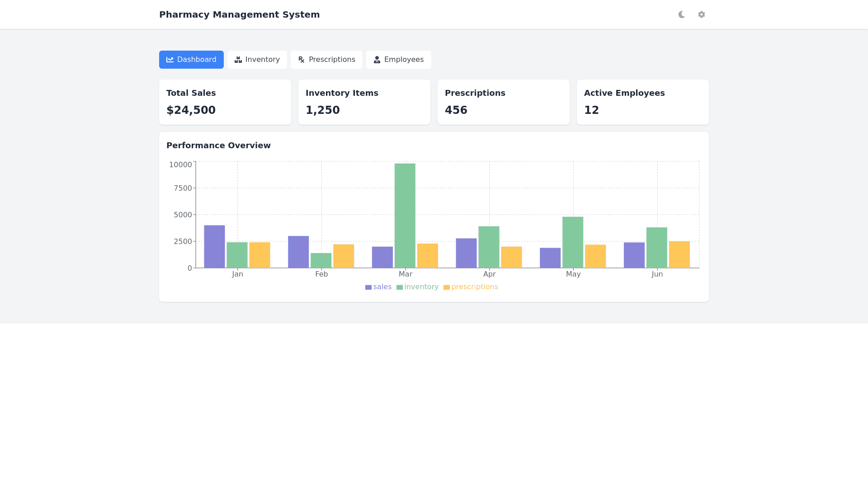Click the Inventory Items card
The height and width of the screenshot is (488, 868).
[x=364, y=102]
